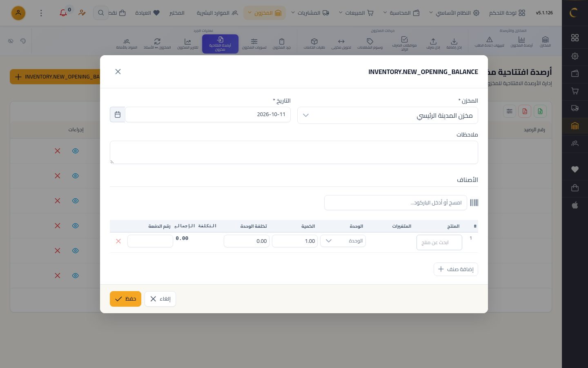Open the search magnifier in top bar
The width and height of the screenshot is (588, 368).
click(x=101, y=13)
